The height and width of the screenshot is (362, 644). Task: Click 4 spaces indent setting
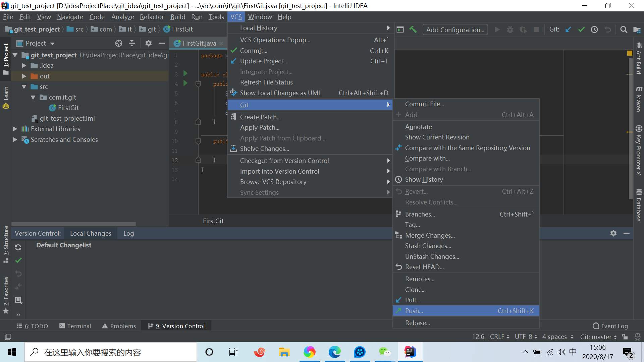coord(558,337)
